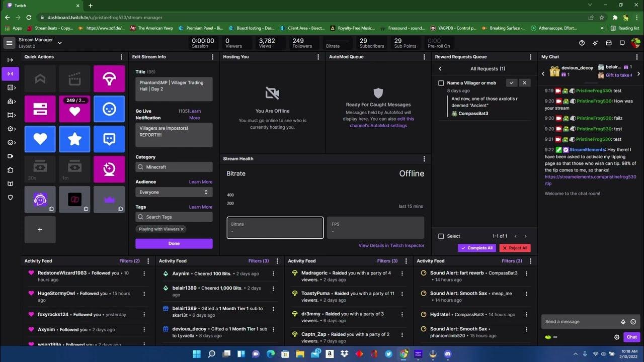The width and height of the screenshot is (644, 362).
Task: Open Hosting You panel options menu
Action: 318,57
